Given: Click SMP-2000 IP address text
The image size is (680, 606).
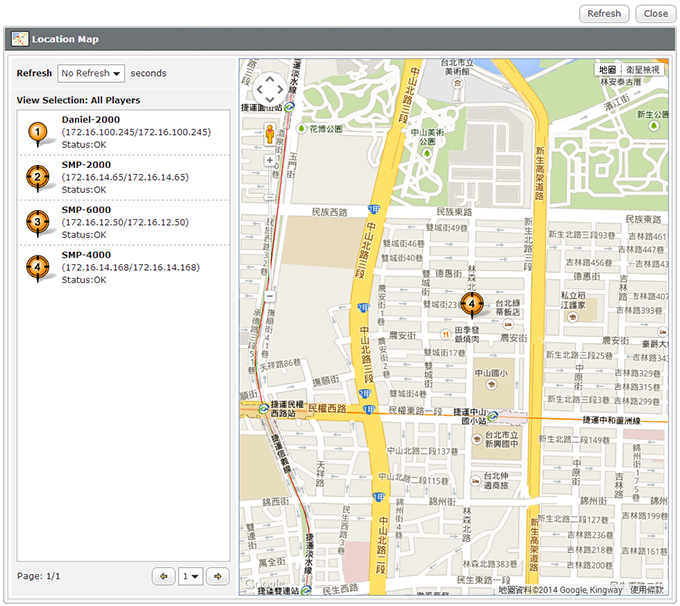Looking at the screenshot, I should coord(125,177).
